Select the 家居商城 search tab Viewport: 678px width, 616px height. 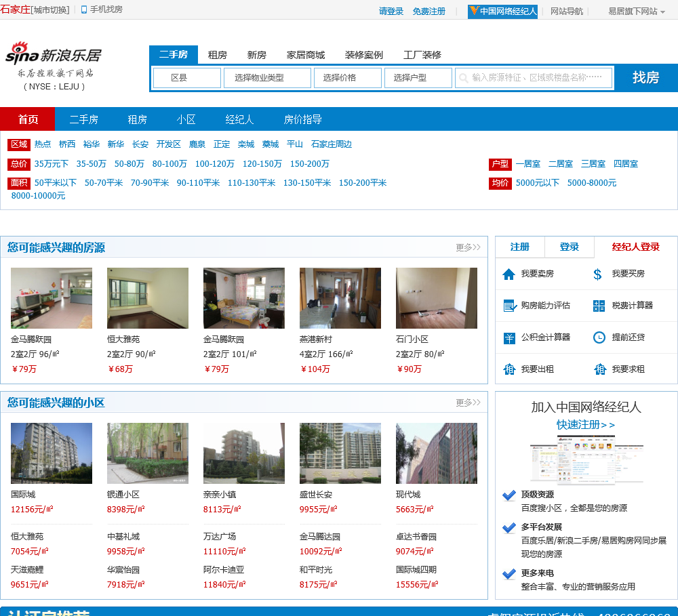click(x=305, y=55)
